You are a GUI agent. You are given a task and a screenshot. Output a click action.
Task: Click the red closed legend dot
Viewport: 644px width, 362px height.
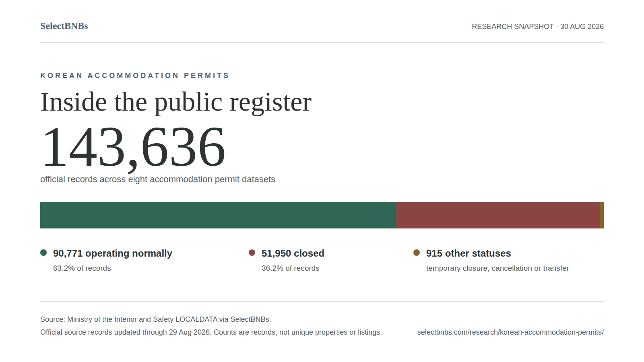252,253
